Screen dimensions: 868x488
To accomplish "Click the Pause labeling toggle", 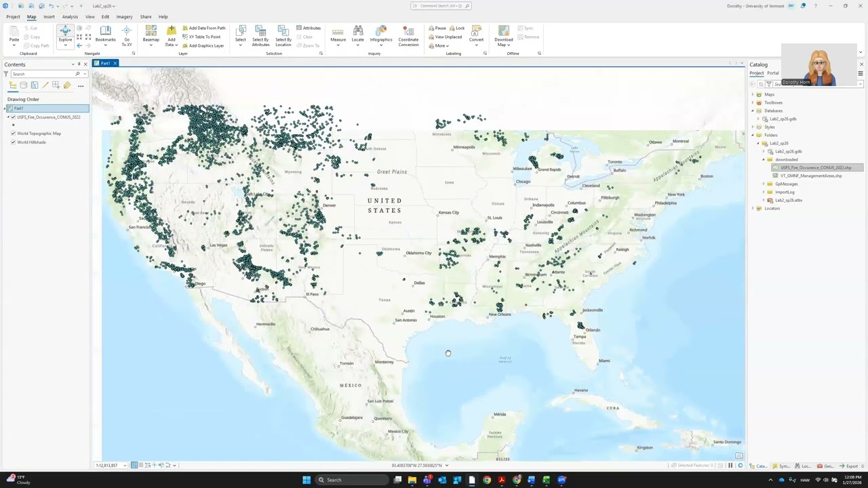I will 437,28.
